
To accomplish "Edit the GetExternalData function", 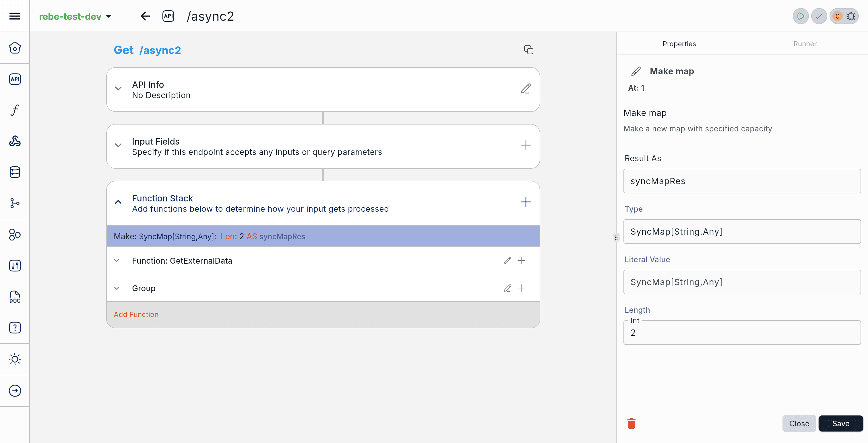I will click(507, 261).
